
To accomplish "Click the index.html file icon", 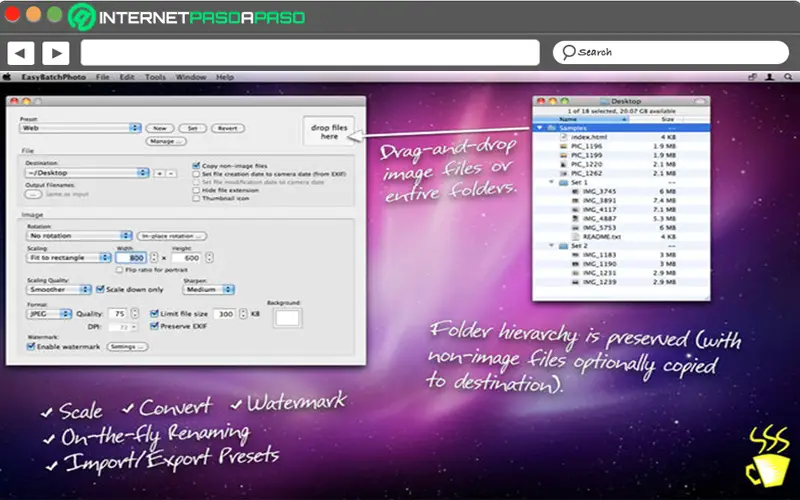I will (564, 137).
